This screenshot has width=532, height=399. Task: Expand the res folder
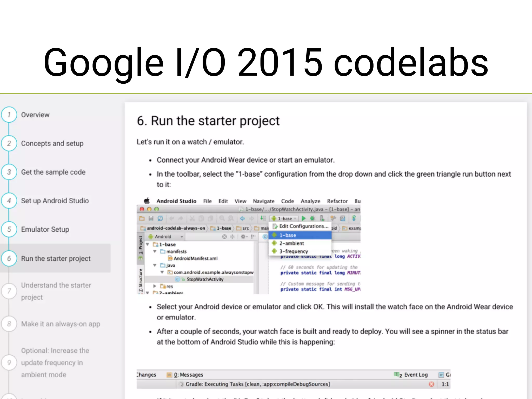click(155, 286)
